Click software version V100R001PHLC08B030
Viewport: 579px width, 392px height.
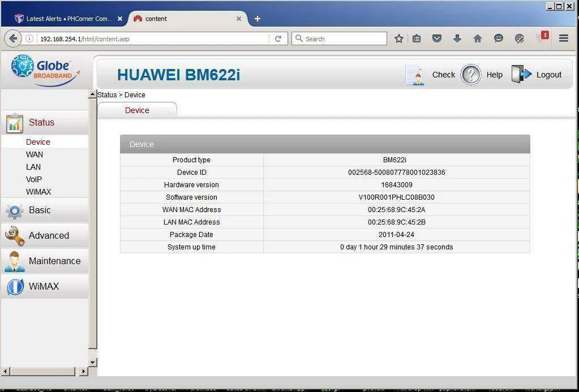(397, 197)
